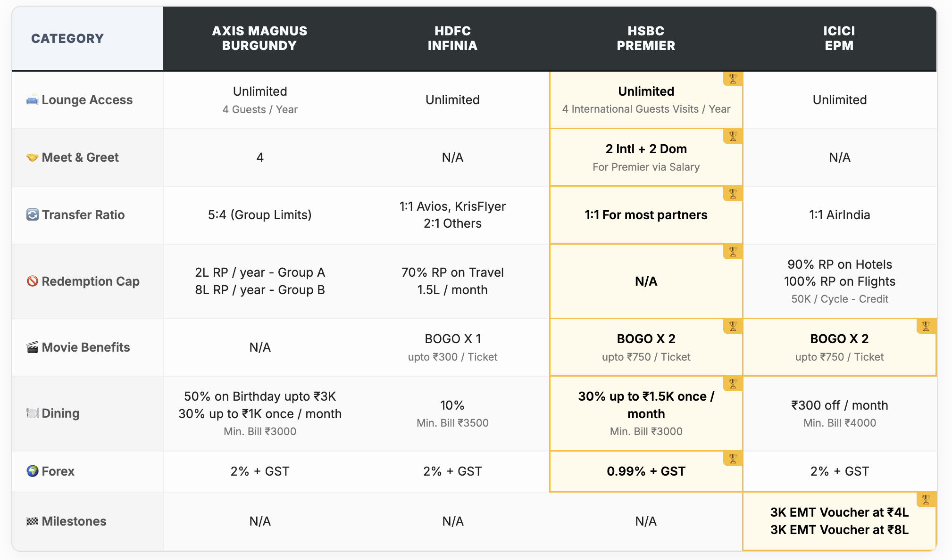Click the globe icon beside Forex
This screenshot has height=560, width=952.
click(32, 471)
